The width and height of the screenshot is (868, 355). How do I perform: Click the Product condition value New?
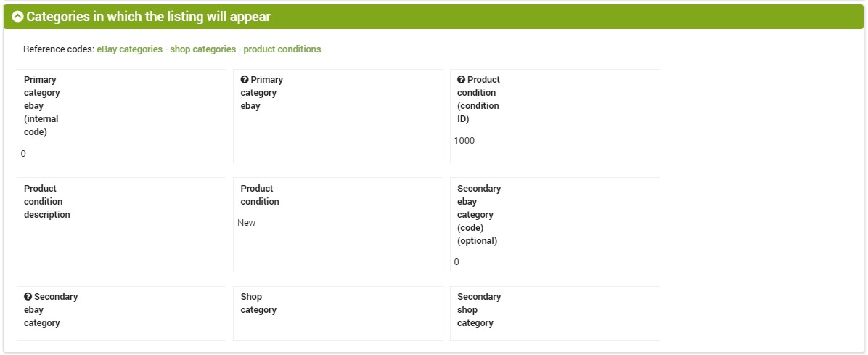pos(246,223)
